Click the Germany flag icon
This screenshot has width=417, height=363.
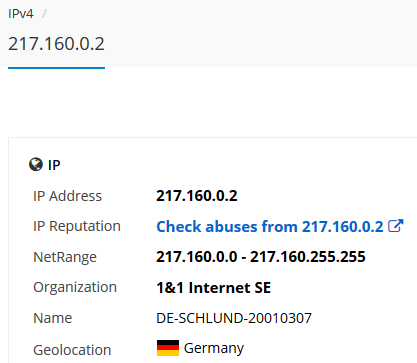click(168, 348)
